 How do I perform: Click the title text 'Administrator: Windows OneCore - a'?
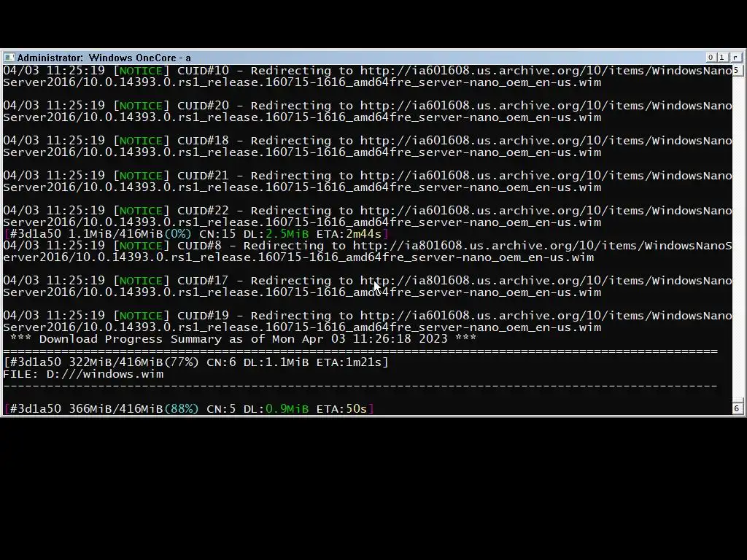104,58
